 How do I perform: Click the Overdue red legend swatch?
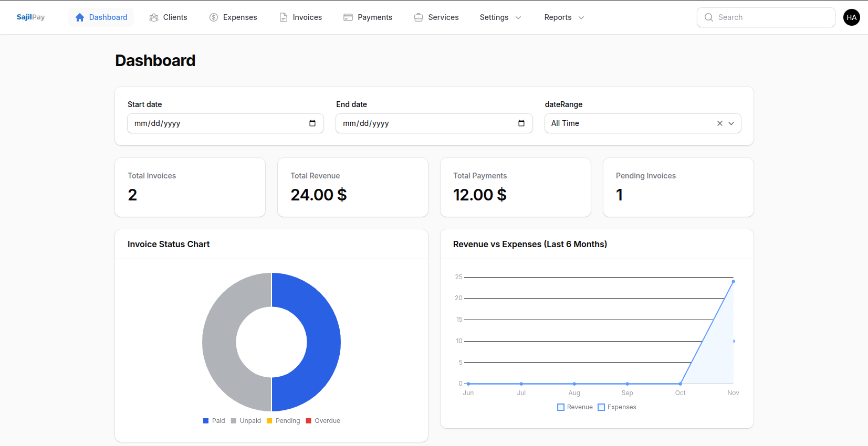coord(309,421)
